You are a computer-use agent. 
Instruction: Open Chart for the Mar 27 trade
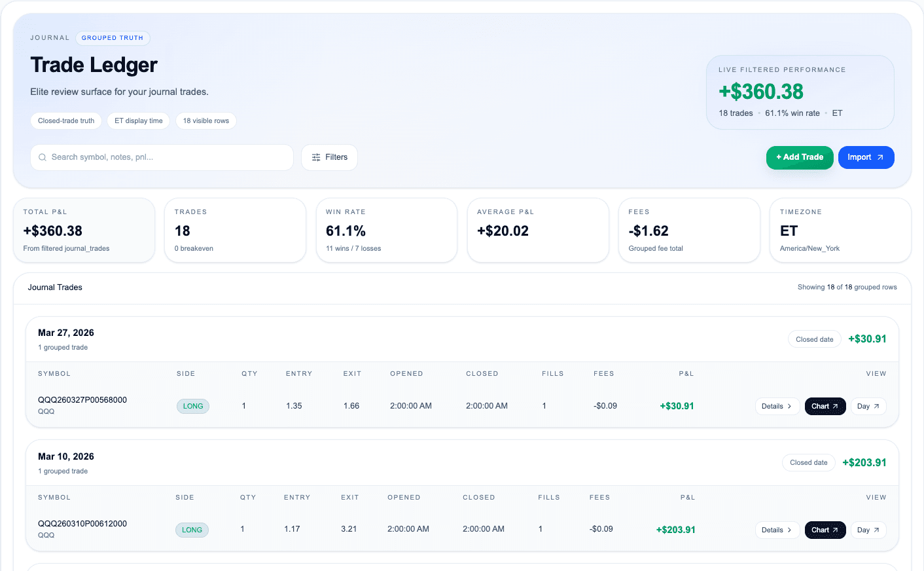[825, 406]
